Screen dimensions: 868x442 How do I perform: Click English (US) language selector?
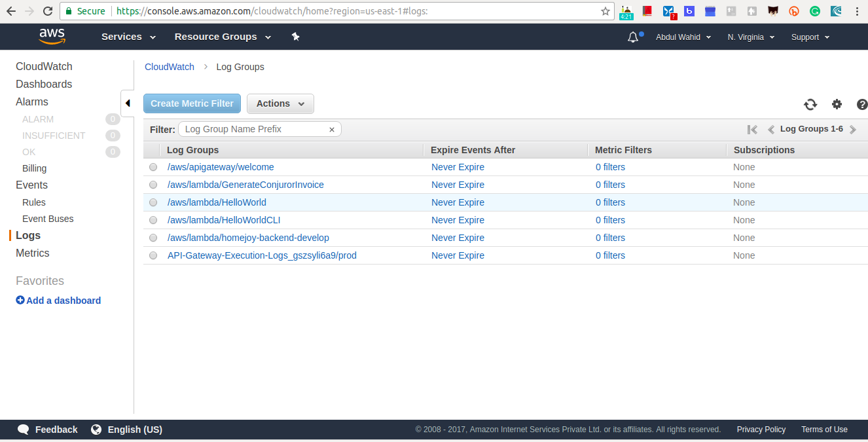pyautogui.click(x=135, y=430)
